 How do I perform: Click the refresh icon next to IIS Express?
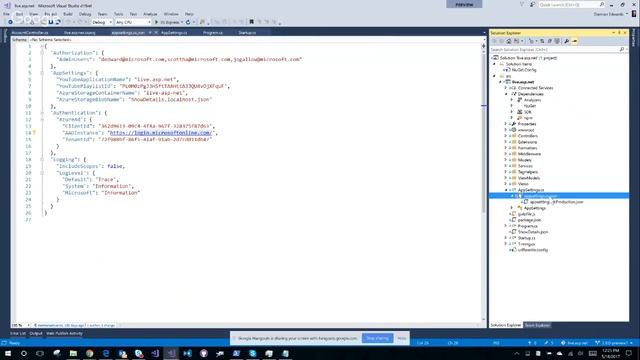(x=188, y=22)
